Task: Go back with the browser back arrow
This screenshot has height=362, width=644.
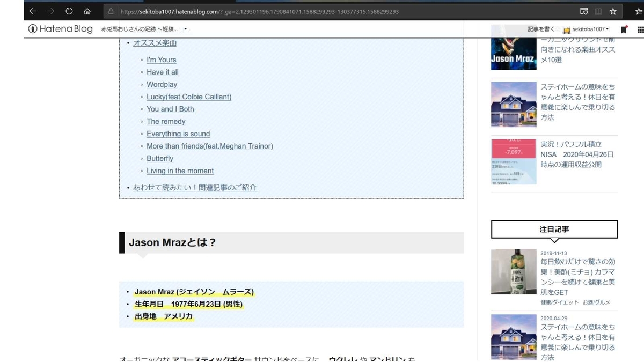Action: pyautogui.click(x=33, y=11)
